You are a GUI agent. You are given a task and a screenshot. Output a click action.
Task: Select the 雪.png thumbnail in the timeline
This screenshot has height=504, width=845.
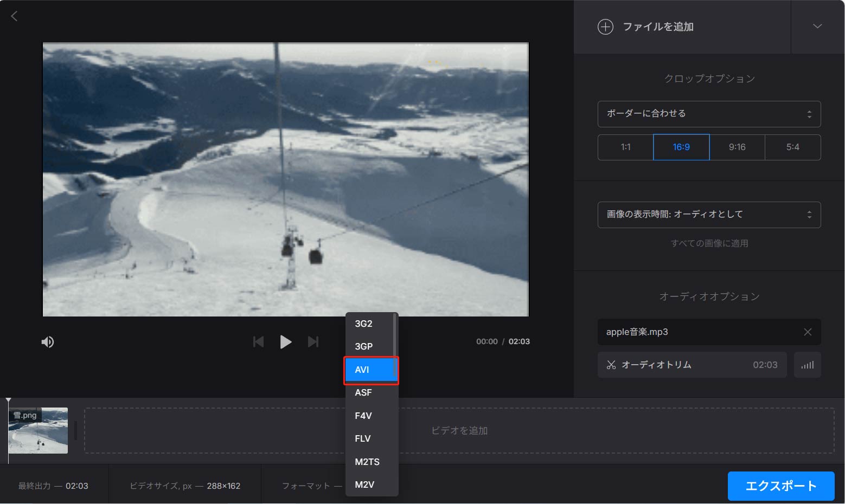click(37, 430)
